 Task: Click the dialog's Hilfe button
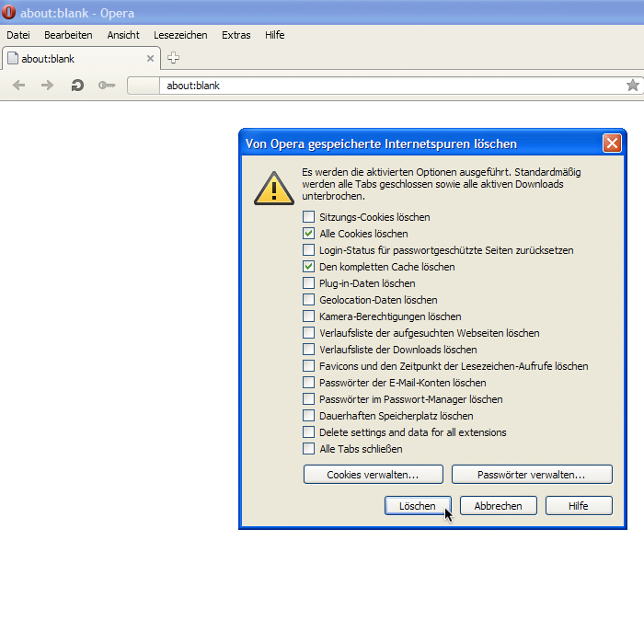tap(579, 506)
